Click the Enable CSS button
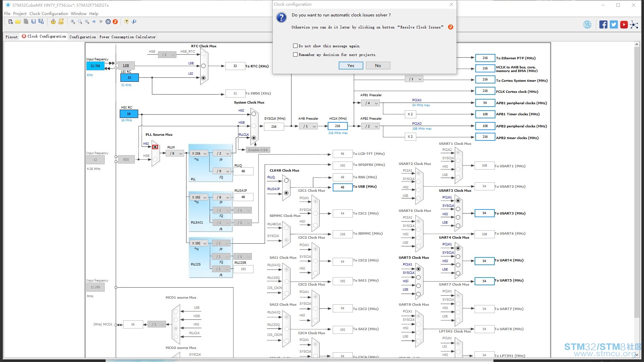The image size is (644, 362). [x=258, y=150]
